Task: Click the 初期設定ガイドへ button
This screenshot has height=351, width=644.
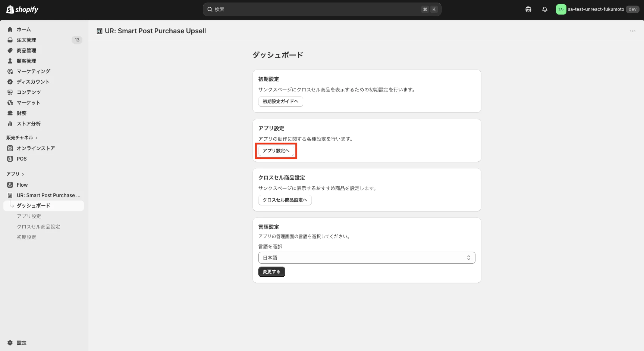Action: tap(280, 102)
